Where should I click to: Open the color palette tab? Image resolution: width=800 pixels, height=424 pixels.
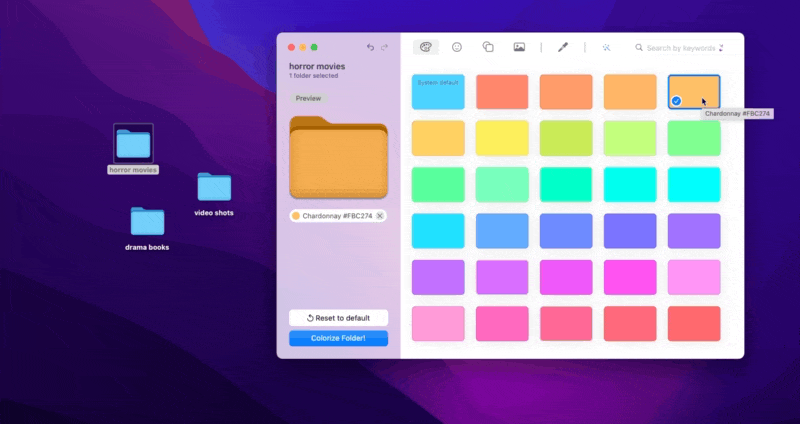[426, 47]
